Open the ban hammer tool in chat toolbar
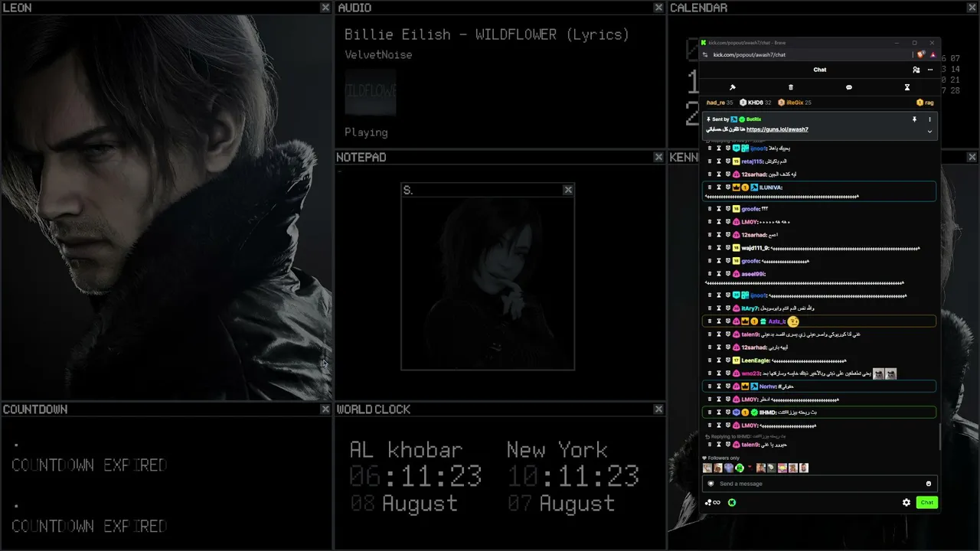The width and height of the screenshot is (980, 551). pos(733,87)
